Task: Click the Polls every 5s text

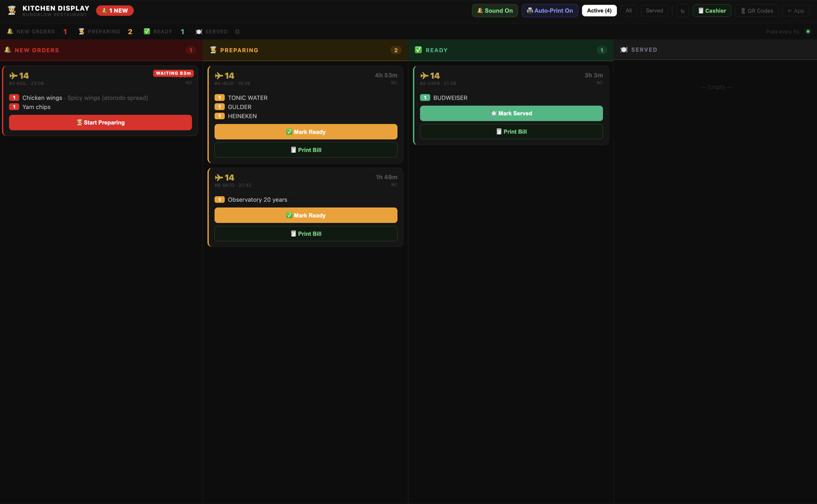Action: click(782, 32)
